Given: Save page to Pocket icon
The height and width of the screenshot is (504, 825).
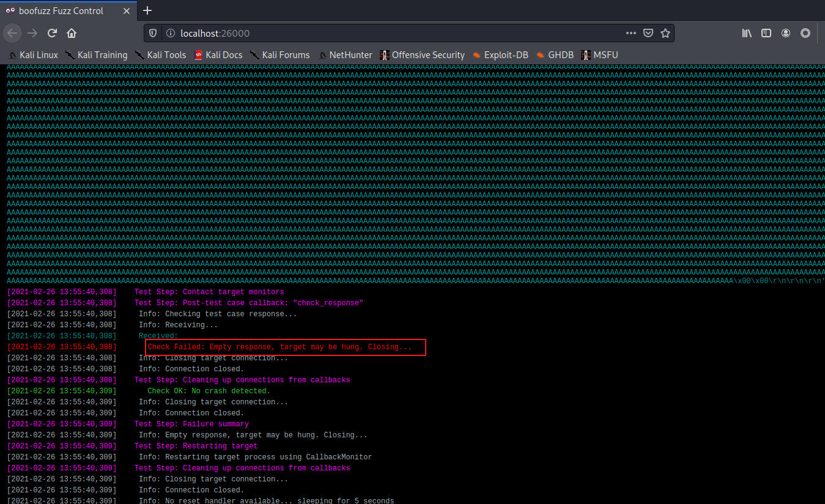Looking at the screenshot, I should point(648,33).
